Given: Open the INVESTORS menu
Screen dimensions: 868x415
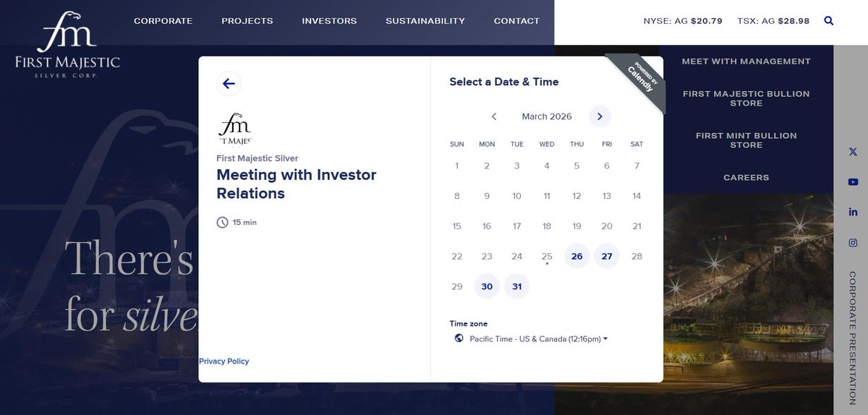Looking at the screenshot, I should [329, 21].
